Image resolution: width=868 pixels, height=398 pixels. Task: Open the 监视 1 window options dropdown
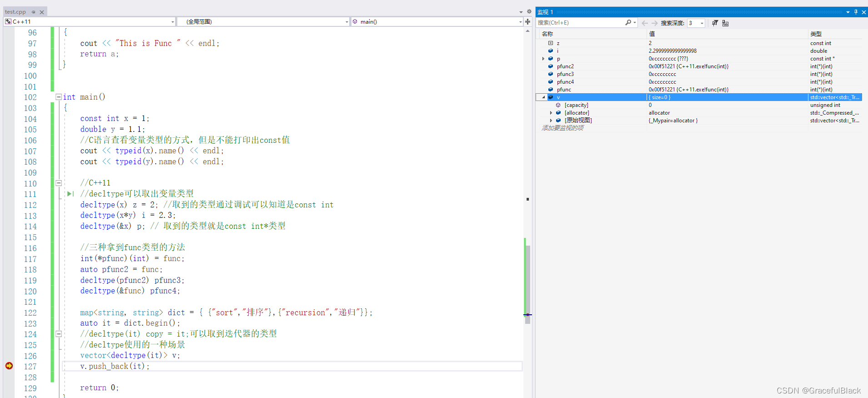[x=848, y=12]
